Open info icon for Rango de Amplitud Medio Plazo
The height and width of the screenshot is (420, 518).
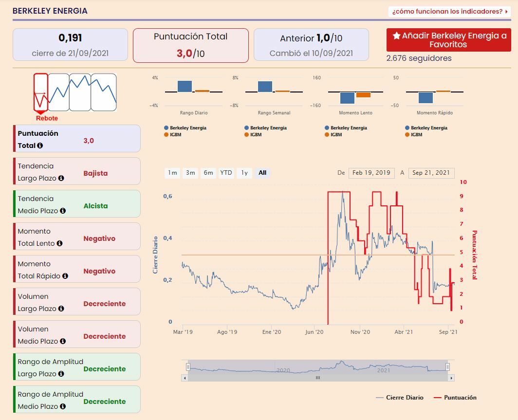63,406
